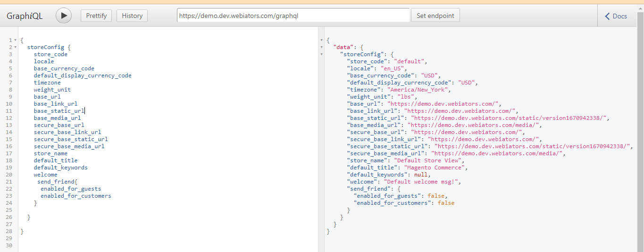Click the base_media_url value in result

pos(473,125)
